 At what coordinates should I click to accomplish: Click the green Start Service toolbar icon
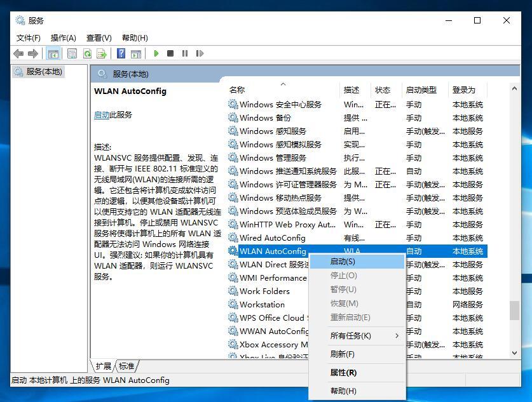(156, 54)
